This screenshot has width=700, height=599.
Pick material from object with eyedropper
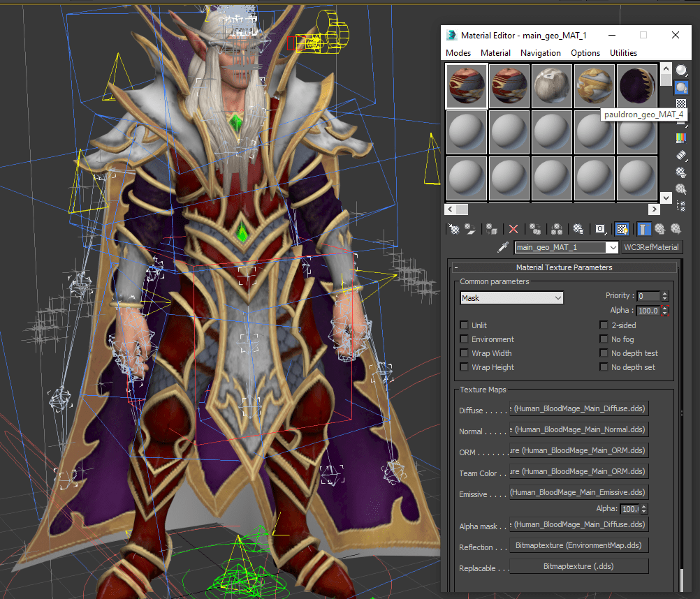click(x=503, y=247)
